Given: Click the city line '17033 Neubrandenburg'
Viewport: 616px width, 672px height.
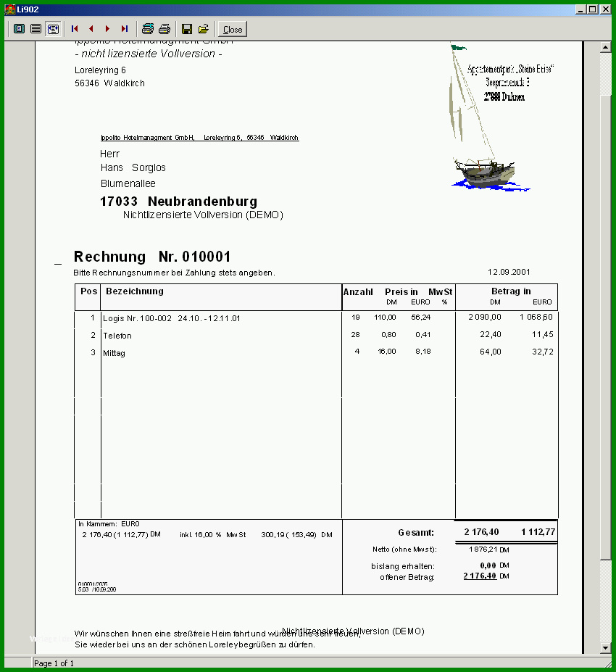Looking at the screenshot, I should coord(178,201).
